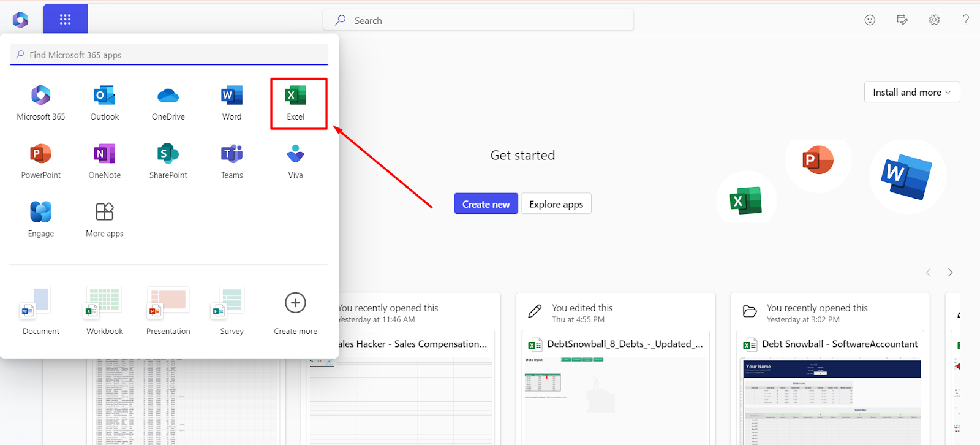980x445 pixels.
Task: Open the feedback smiley icon
Action: point(870,20)
